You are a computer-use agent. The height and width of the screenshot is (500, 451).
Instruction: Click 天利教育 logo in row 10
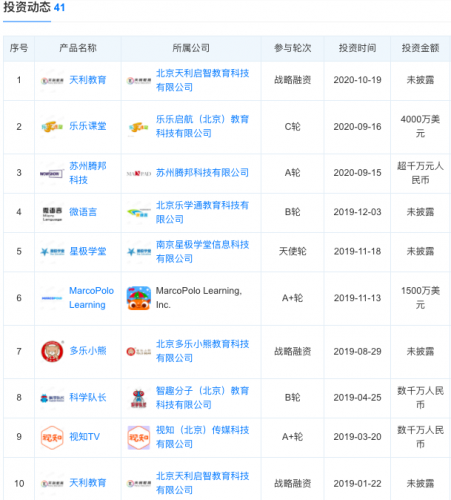[52, 484]
